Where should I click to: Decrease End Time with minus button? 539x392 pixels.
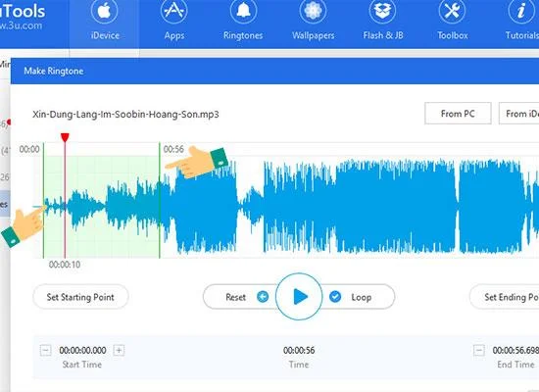pyautogui.click(x=479, y=351)
